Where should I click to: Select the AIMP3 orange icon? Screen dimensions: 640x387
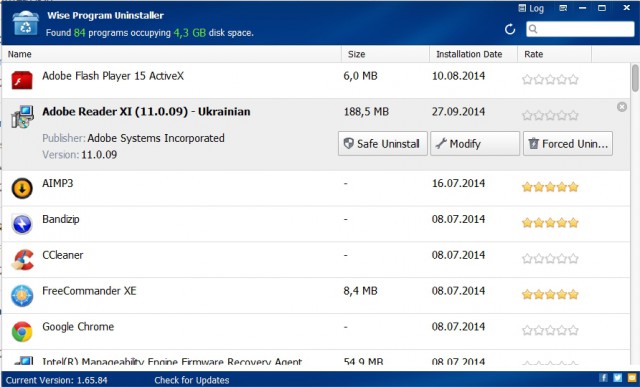pos(22,188)
